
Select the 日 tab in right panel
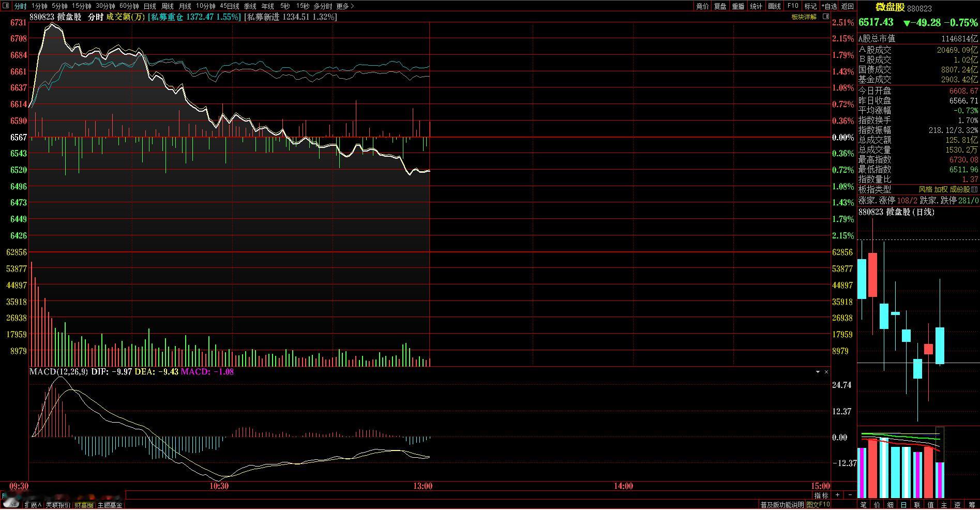click(x=903, y=505)
